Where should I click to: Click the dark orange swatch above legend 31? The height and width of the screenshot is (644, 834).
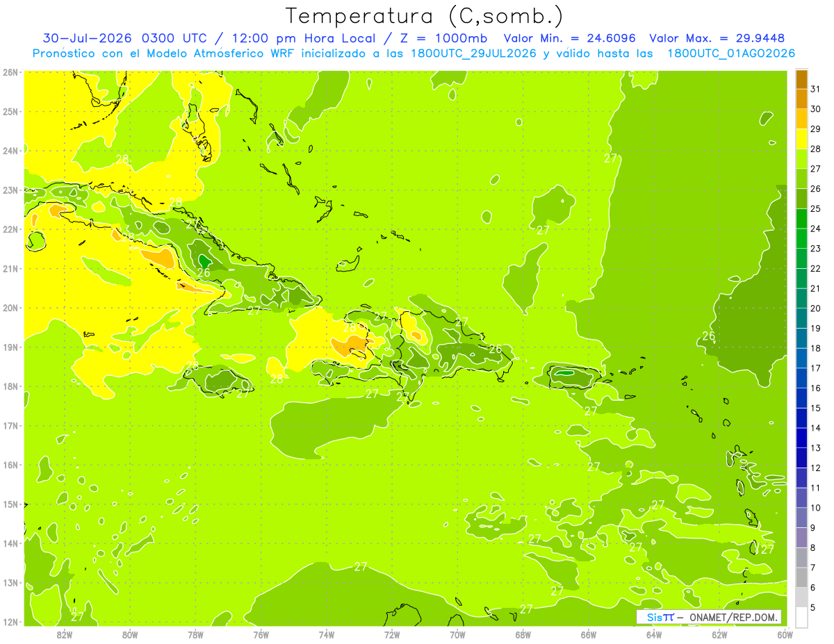(x=801, y=79)
